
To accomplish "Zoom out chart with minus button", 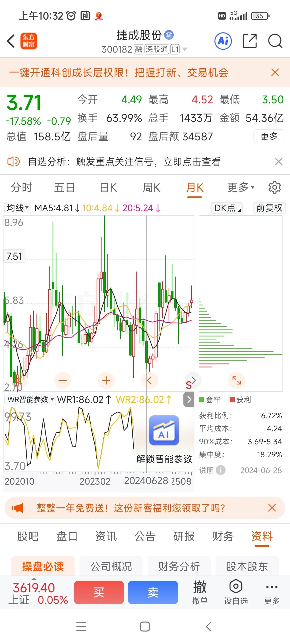I will (63, 380).
